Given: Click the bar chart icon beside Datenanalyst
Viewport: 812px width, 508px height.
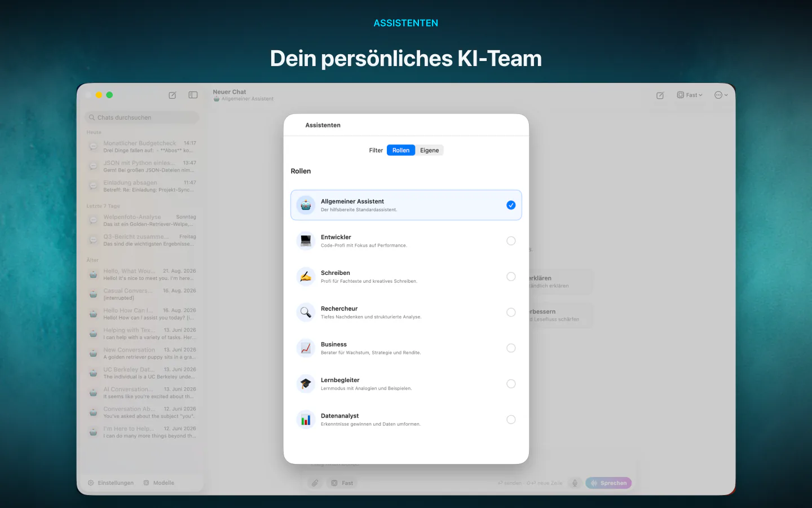Looking at the screenshot, I should [306, 419].
